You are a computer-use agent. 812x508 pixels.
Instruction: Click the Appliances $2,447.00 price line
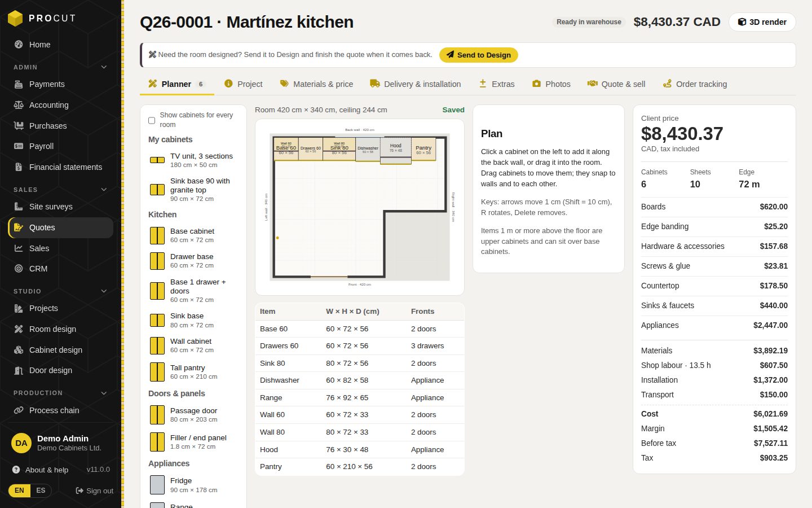714,325
